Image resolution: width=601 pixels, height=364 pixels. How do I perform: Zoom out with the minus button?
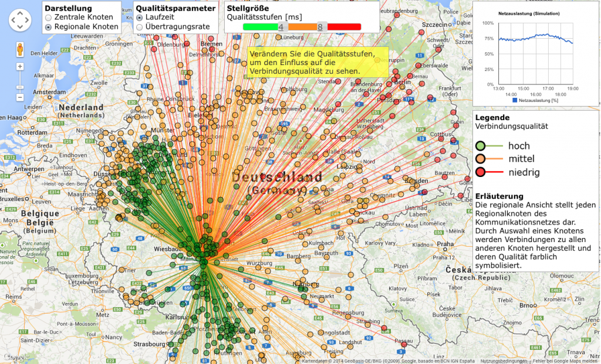20,97
